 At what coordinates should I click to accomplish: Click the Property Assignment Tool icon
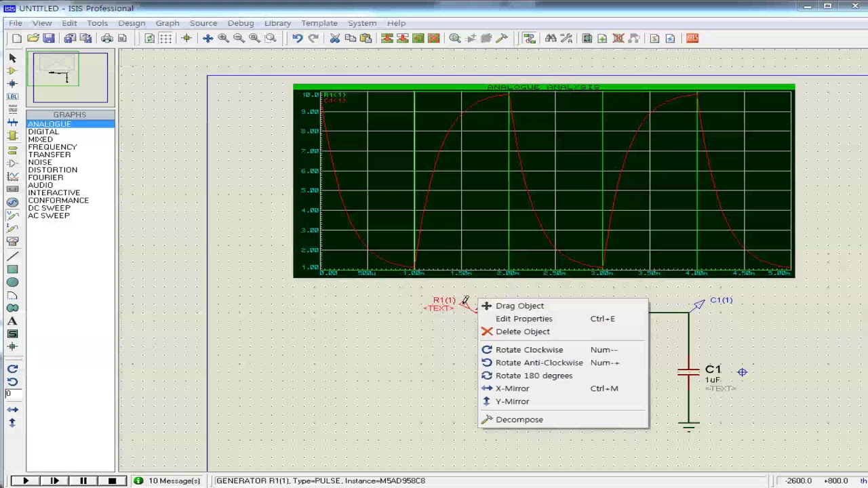pyautogui.click(x=566, y=39)
